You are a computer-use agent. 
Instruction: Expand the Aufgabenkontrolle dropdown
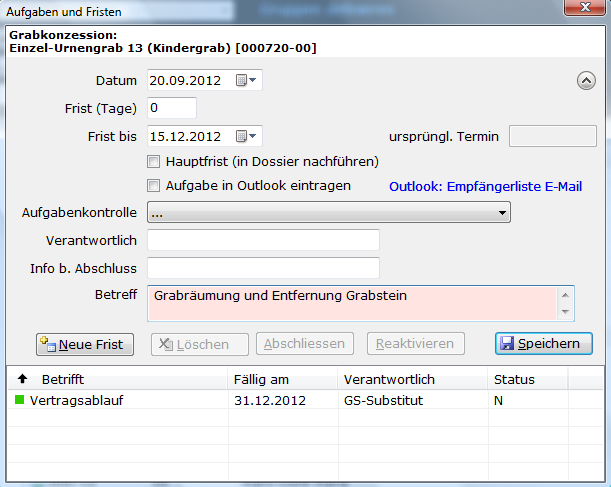click(x=329, y=212)
